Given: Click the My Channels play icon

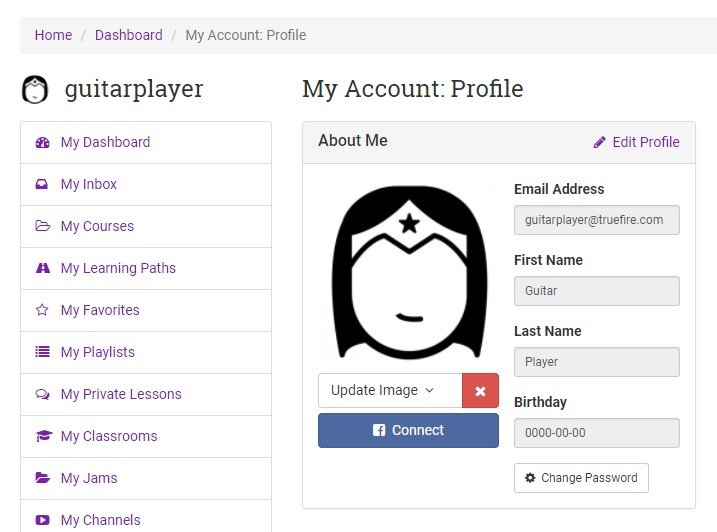Looking at the screenshot, I should pyautogui.click(x=42, y=521).
